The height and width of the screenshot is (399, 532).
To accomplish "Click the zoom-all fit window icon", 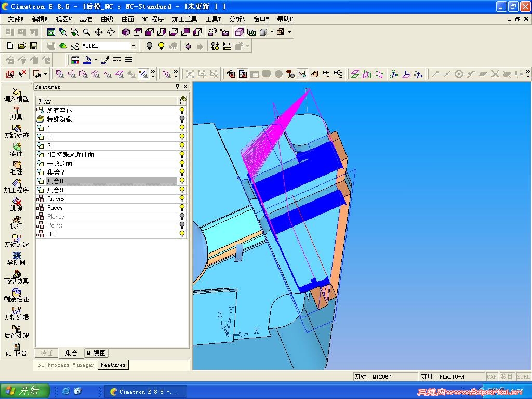I will 51,32.
